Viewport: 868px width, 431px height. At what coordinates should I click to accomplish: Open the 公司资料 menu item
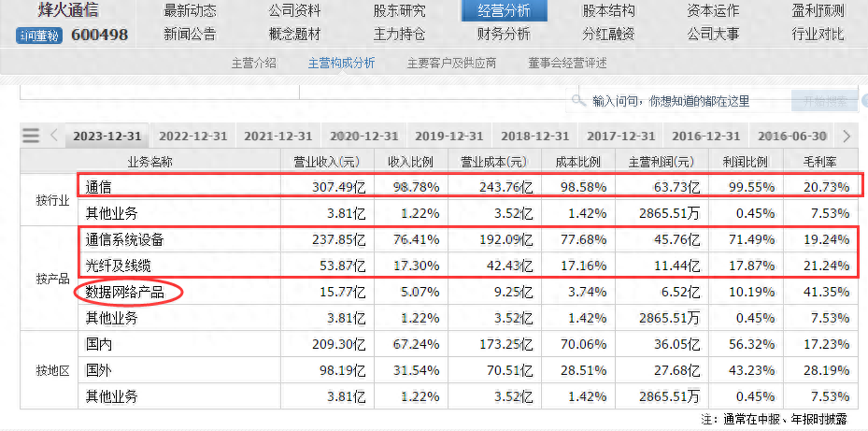pyautogui.click(x=294, y=10)
